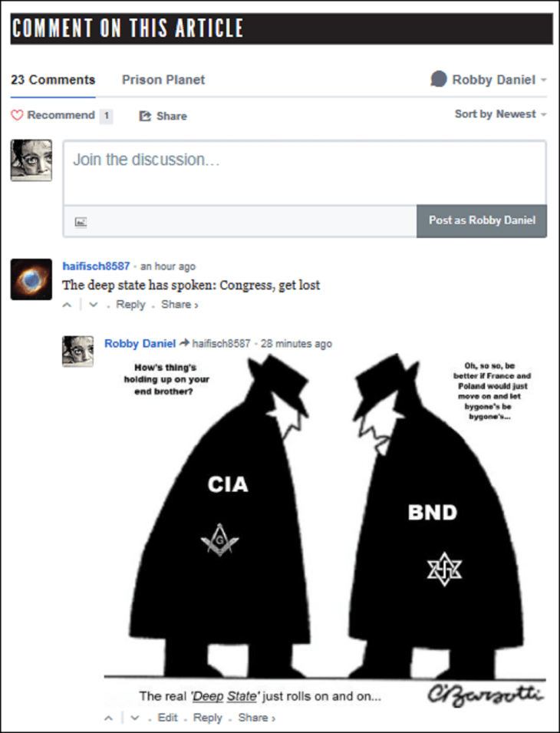Click haifisch8587's nebula avatar thumbnail
The height and width of the screenshot is (733, 560).
click(x=31, y=279)
